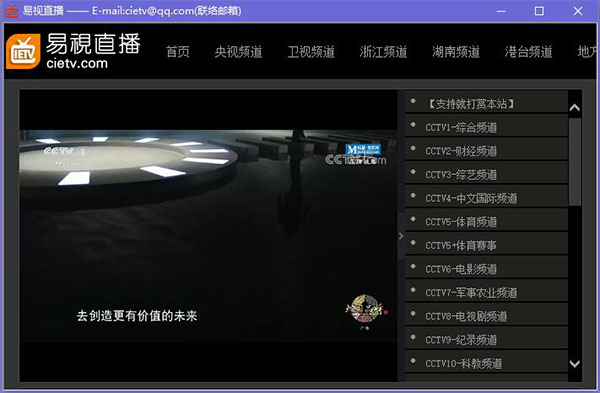Open the 央视频道 menu
Screen dimensions: 600x393
[x=238, y=52]
